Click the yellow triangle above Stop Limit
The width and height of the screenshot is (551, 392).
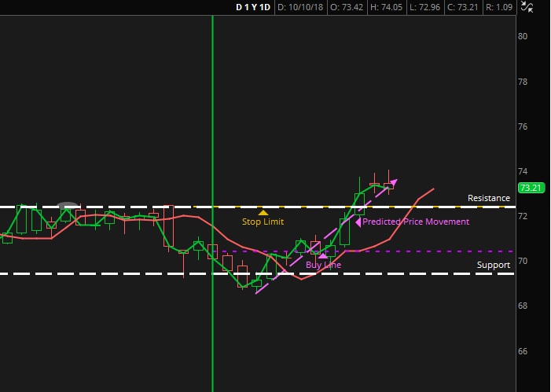(x=263, y=213)
